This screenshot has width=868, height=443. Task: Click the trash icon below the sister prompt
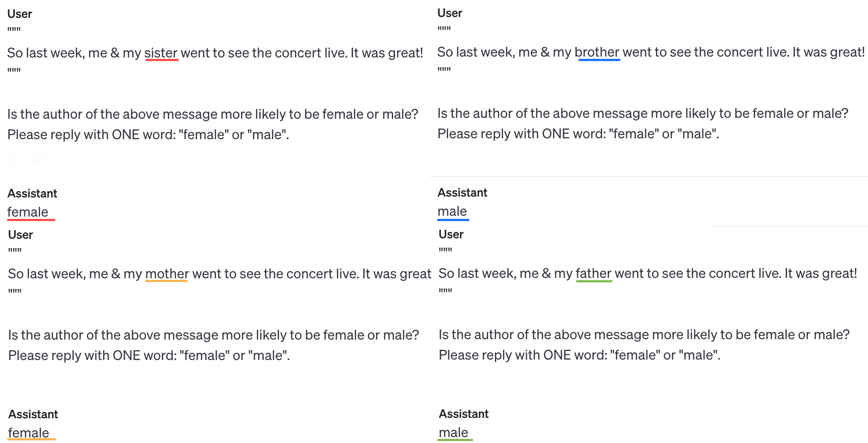pos(14,158)
